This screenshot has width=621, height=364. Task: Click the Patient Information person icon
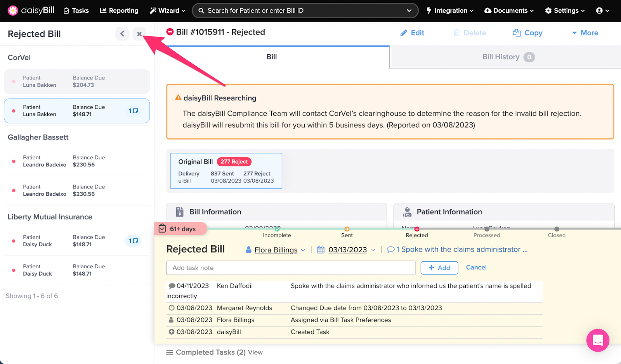point(407,212)
